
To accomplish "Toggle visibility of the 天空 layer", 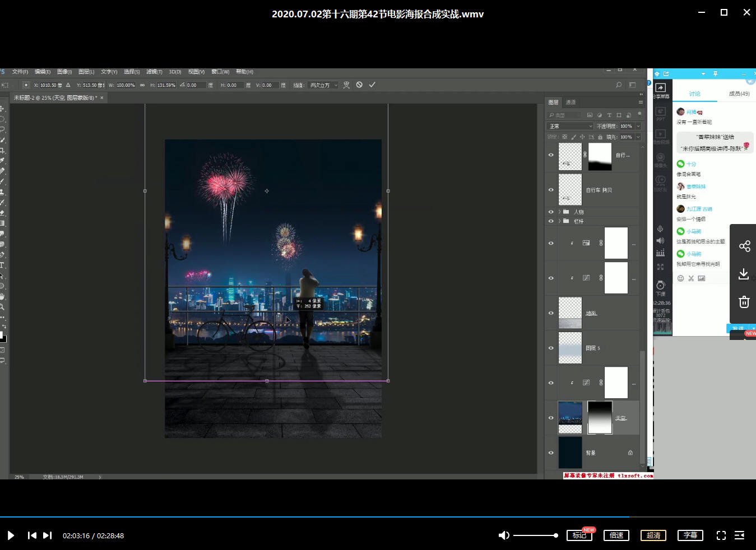I will [551, 418].
